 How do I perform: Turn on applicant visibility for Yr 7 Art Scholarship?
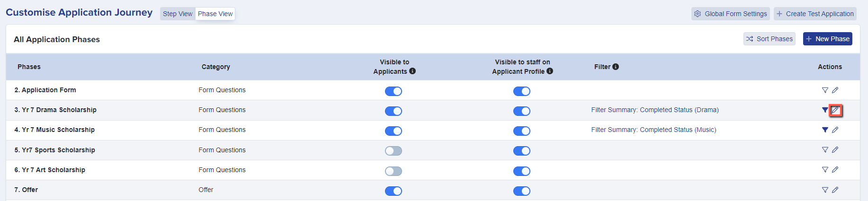pyautogui.click(x=394, y=171)
